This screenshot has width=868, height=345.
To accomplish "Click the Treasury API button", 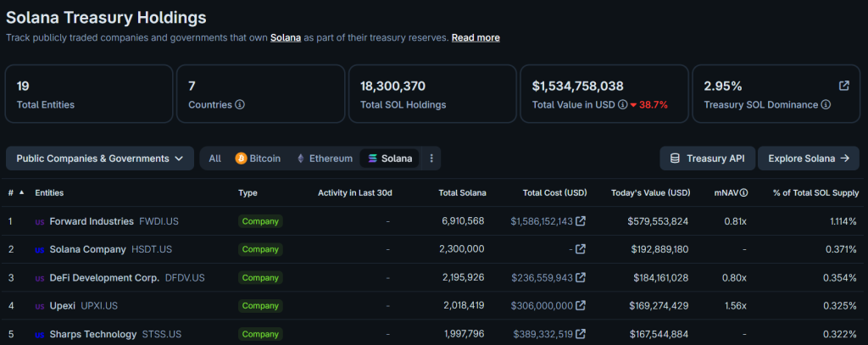I will pyautogui.click(x=707, y=159).
